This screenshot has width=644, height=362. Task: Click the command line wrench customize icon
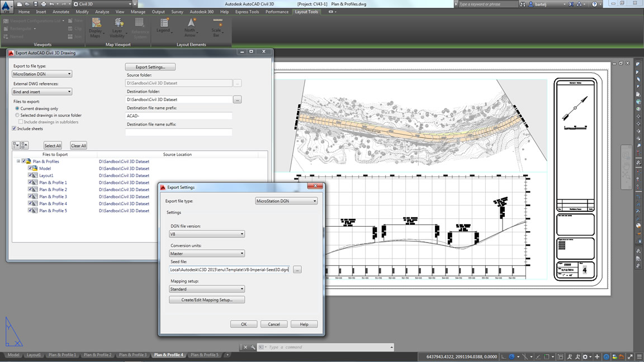click(x=253, y=347)
